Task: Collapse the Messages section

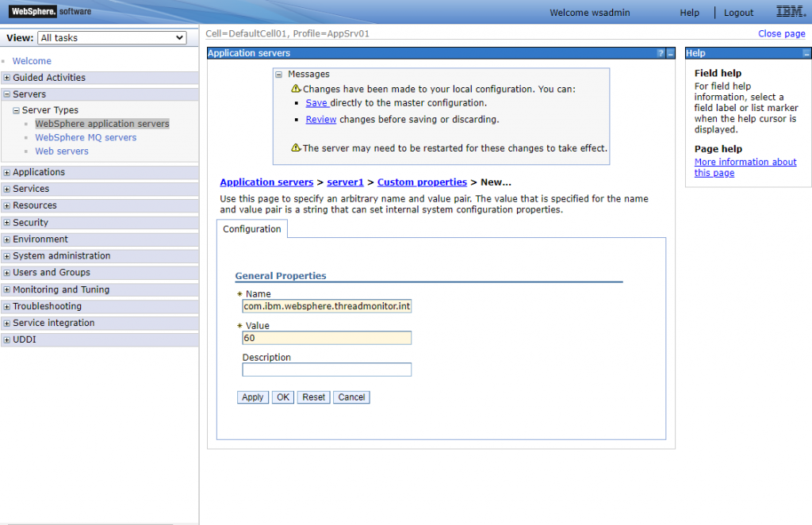Action: click(x=278, y=75)
